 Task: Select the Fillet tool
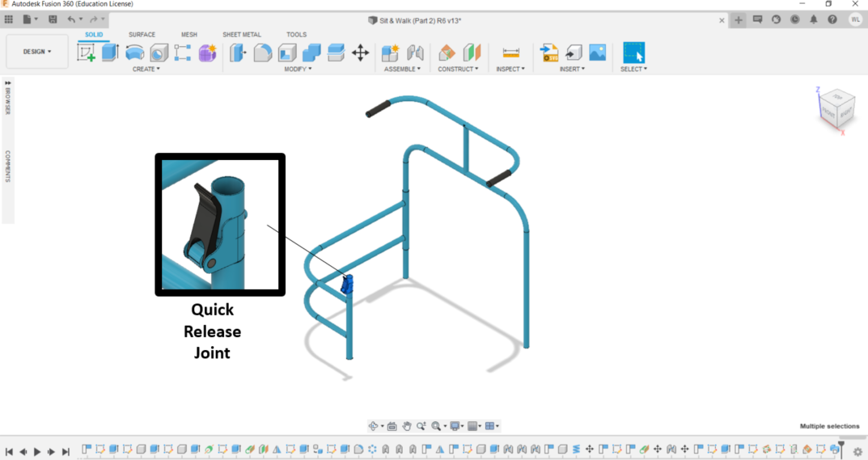pos(262,53)
